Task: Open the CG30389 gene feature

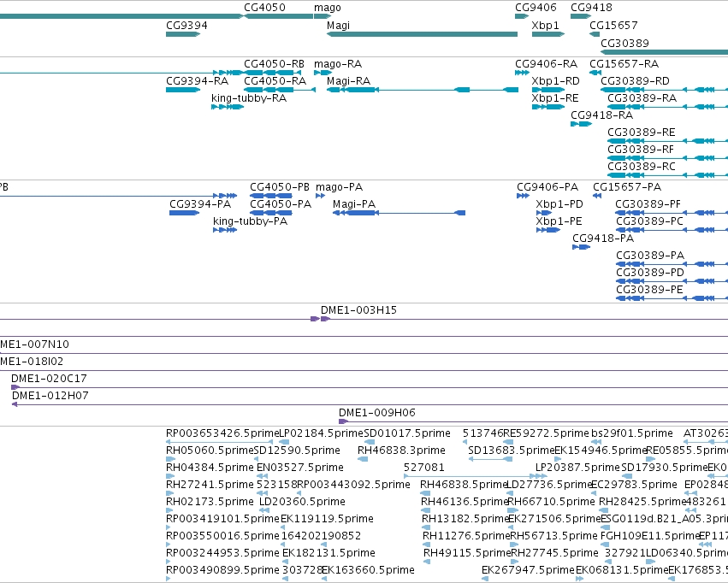Action: [x=664, y=52]
